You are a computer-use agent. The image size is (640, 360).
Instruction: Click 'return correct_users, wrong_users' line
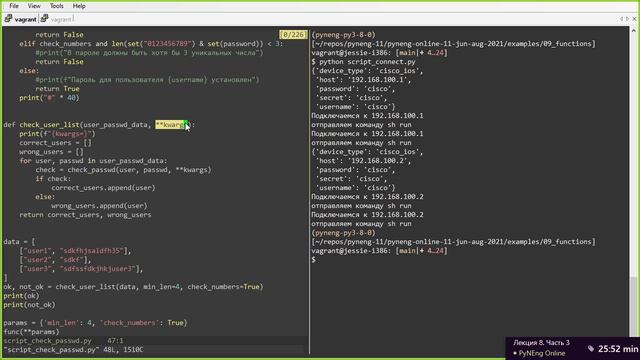click(85, 214)
